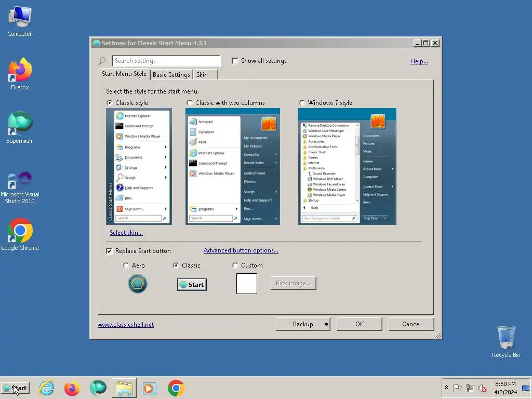Click the search magnifier icon in settings
The image size is (532, 399).
[x=102, y=61]
